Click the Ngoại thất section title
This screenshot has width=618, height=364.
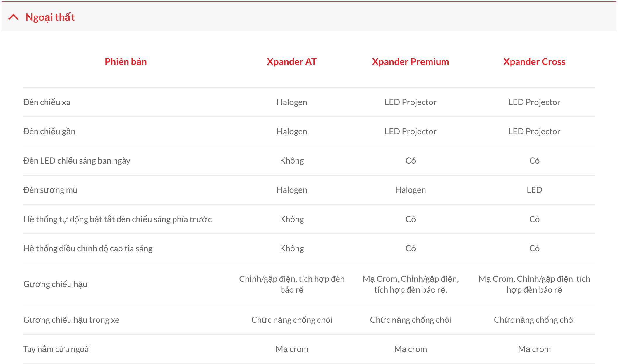[50, 17]
